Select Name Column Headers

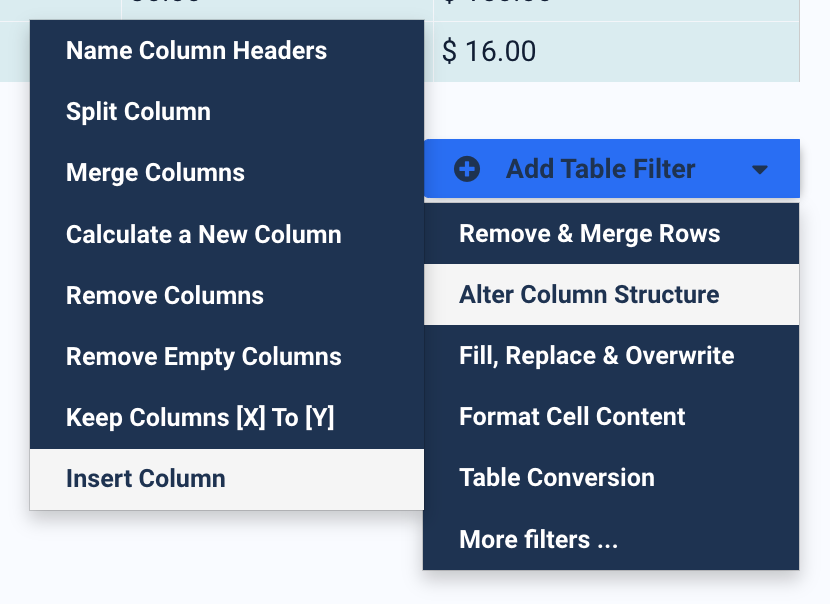coord(196,50)
